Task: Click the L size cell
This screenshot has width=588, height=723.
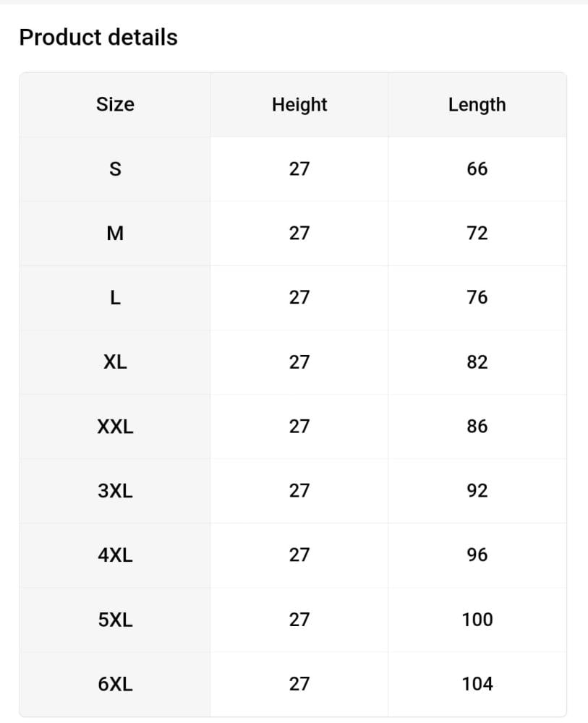Action: tap(115, 298)
